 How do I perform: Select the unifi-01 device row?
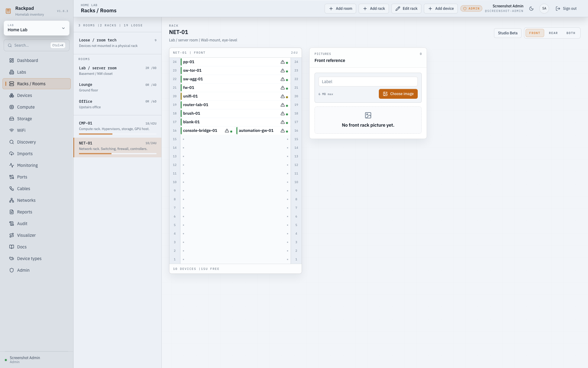pyautogui.click(x=235, y=96)
